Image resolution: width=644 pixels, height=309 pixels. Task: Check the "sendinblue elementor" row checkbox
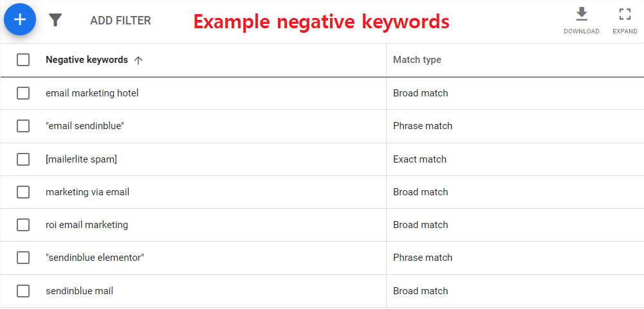click(23, 258)
